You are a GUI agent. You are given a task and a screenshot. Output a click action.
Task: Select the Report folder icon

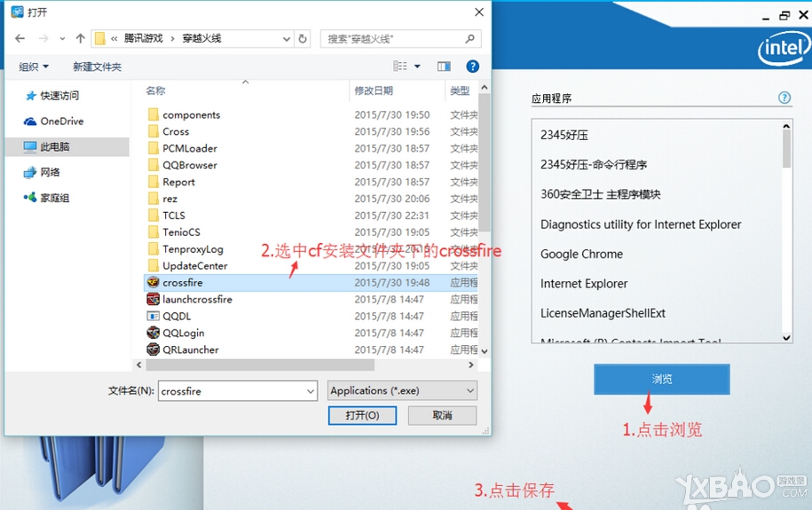[153, 182]
